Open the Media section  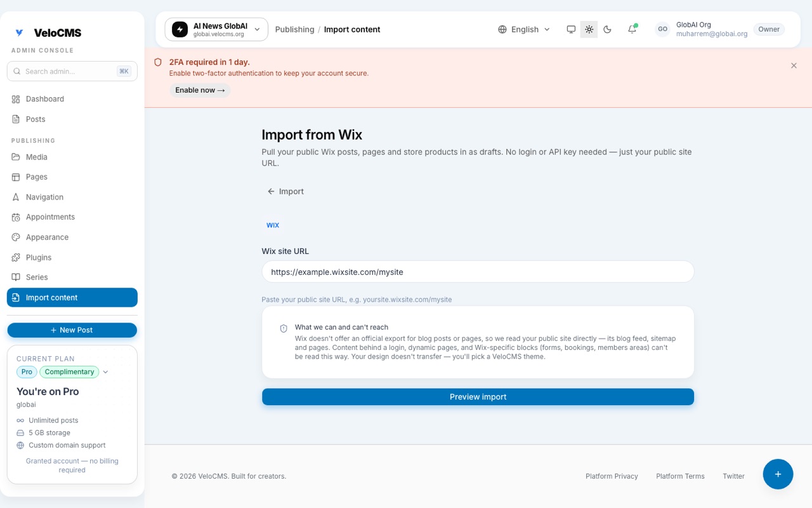point(72,157)
